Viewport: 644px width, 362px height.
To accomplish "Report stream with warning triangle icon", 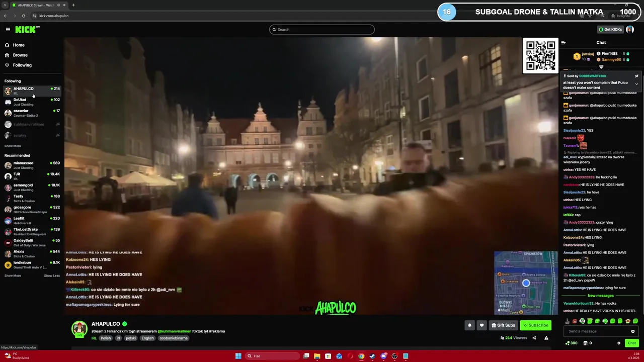I will tap(546, 338).
